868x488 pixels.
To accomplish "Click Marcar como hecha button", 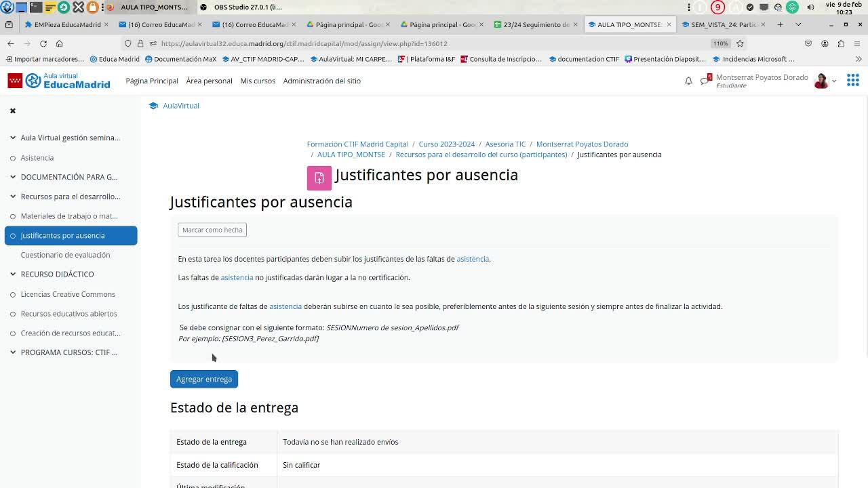I will 212,230.
